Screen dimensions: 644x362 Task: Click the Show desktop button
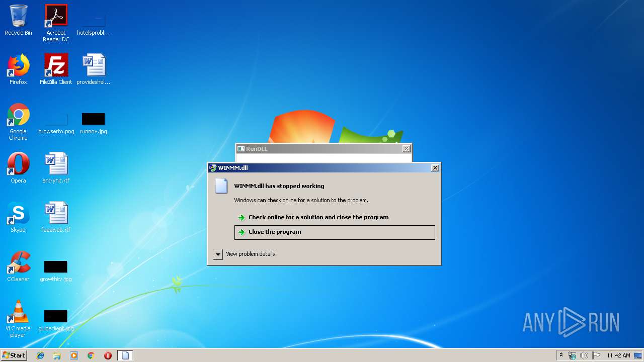click(638, 355)
